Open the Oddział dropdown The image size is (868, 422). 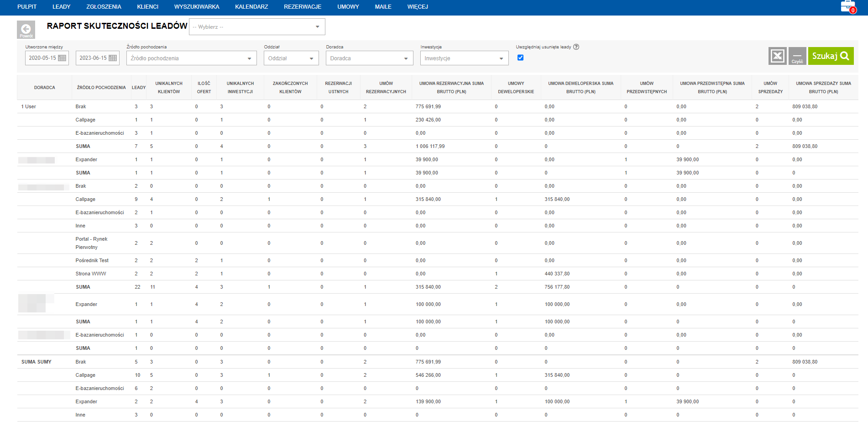(x=291, y=58)
